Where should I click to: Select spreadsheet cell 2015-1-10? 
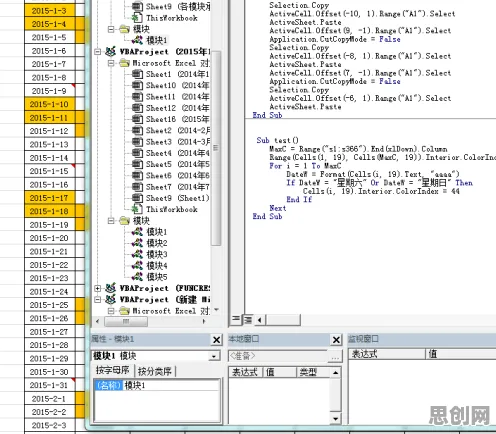click(x=49, y=104)
